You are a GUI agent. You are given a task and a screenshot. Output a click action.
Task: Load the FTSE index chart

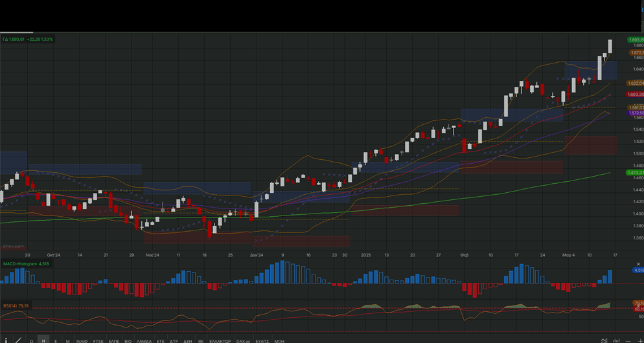pyautogui.click(x=98, y=341)
